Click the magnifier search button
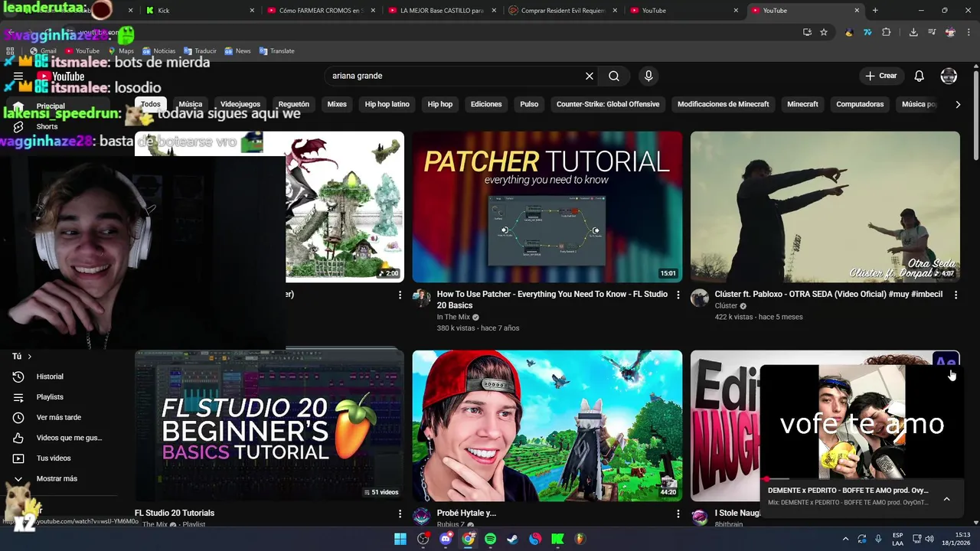 coord(614,76)
